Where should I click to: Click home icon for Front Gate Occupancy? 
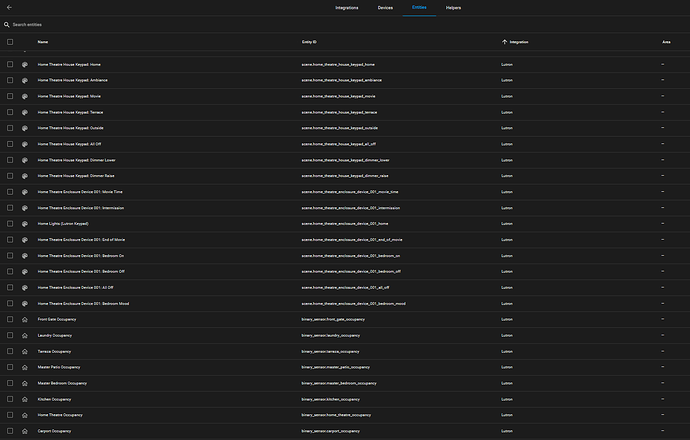pos(25,319)
